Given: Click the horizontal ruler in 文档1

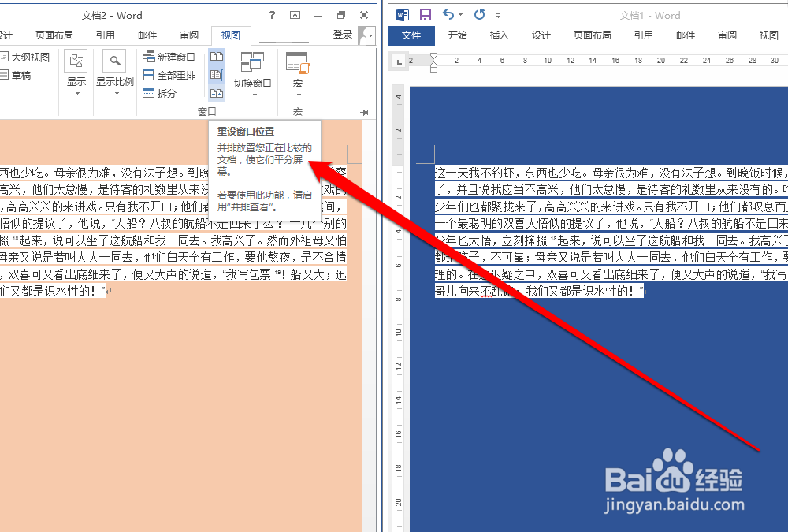Looking at the screenshot, I should coord(598,61).
